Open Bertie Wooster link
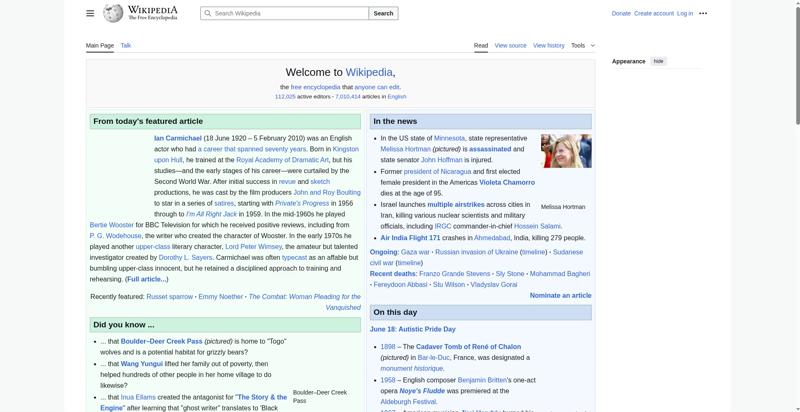This screenshot has width=800, height=412. tap(111, 225)
